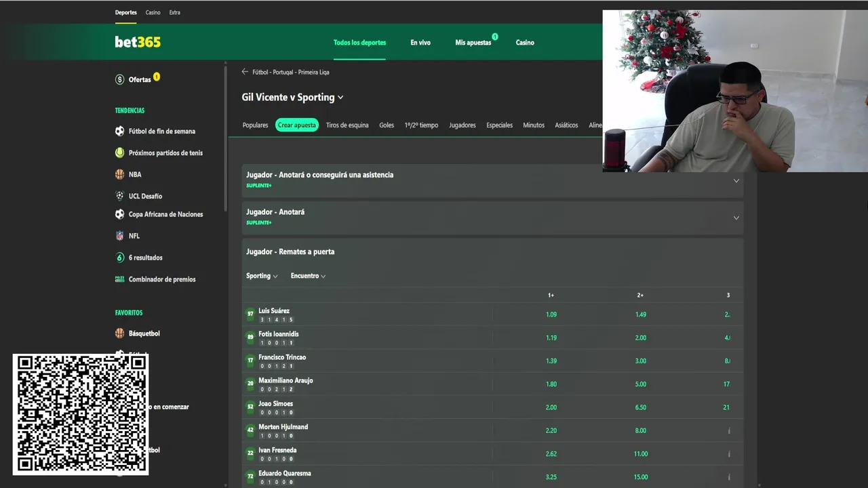Select the 1º/2º tiempo tab

[x=421, y=125]
